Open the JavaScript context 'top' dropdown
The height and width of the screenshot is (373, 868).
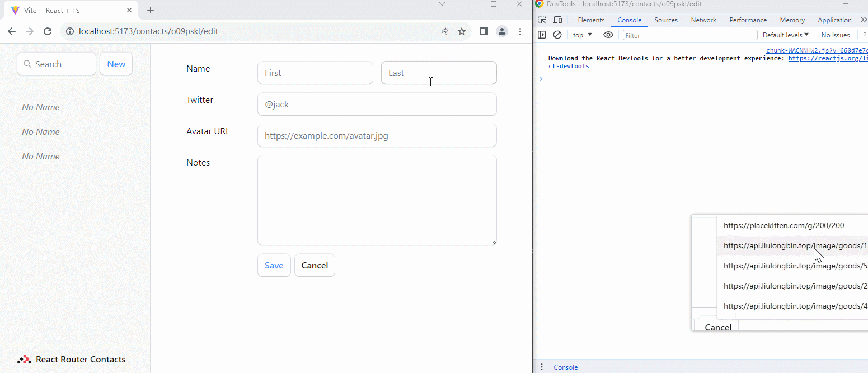click(582, 35)
